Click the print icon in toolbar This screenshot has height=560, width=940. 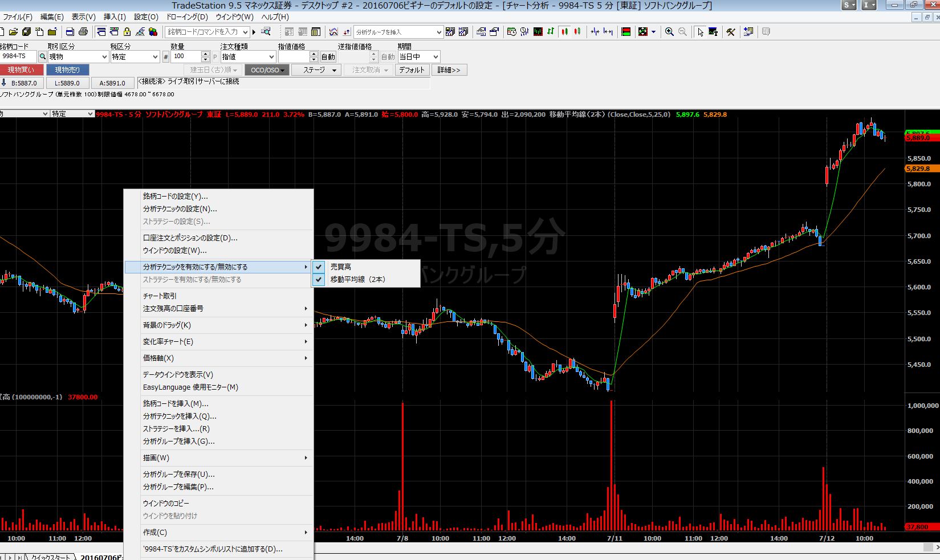click(x=83, y=32)
